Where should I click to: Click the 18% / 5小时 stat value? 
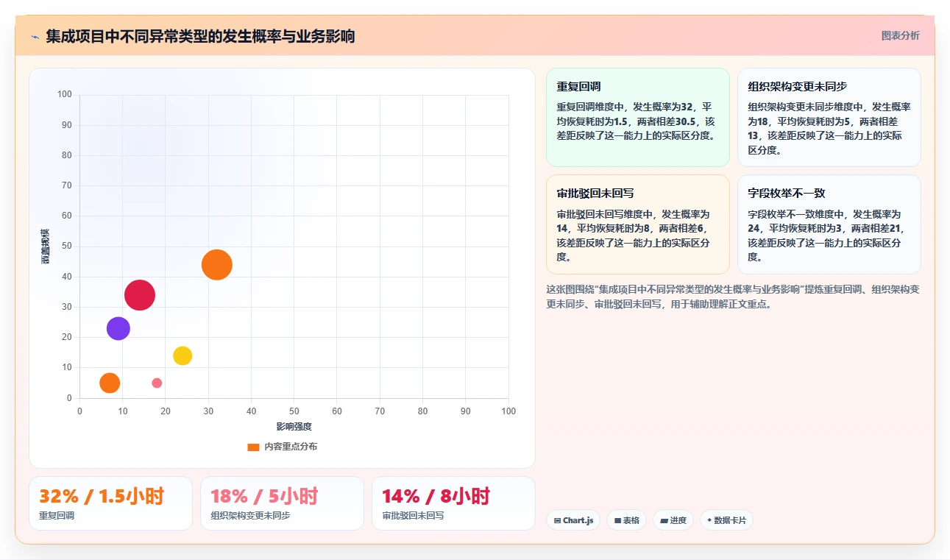tap(264, 496)
